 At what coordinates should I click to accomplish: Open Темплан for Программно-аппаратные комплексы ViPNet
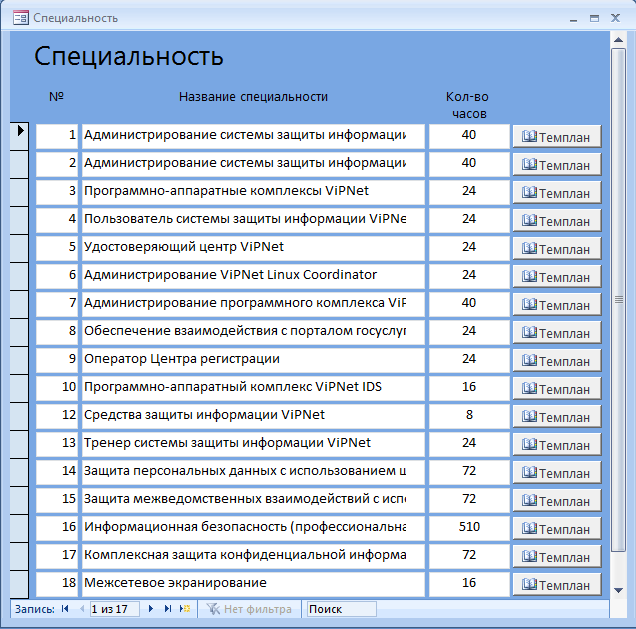pyautogui.click(x=556, y=193)
